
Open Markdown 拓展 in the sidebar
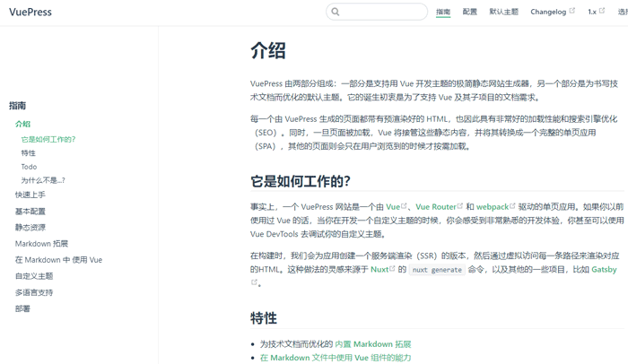pos(41,244)
